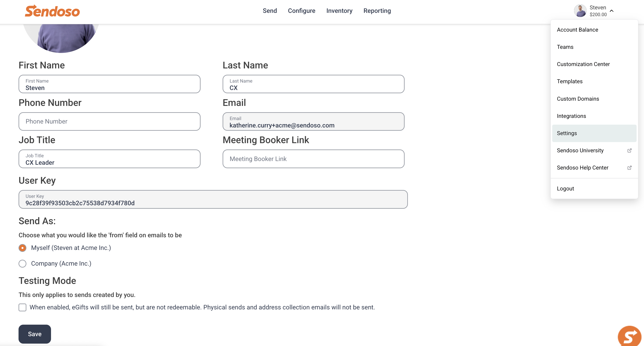Select Myself (Steven at Acme Inc.) radio
Screen dimensions: 644x346
(x=22, y=248)
